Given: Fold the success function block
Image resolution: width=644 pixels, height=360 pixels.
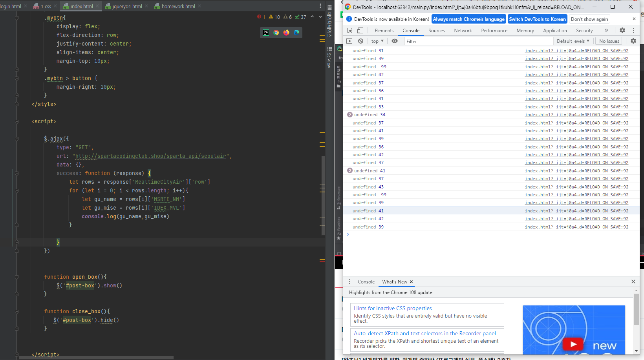Looking at the screenshot, I should [x=16, y=173].
